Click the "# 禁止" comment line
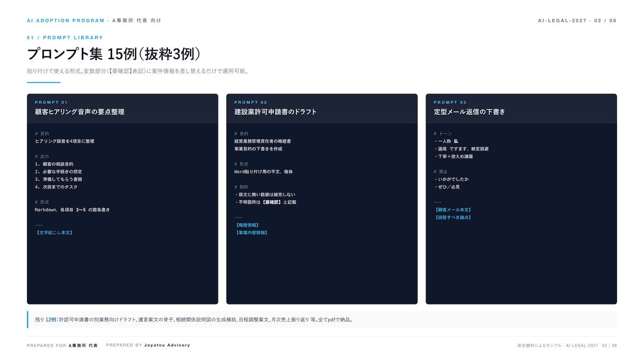Image resolution: width=644 pixels, height=362 pixels. click(x=441, y=172)
